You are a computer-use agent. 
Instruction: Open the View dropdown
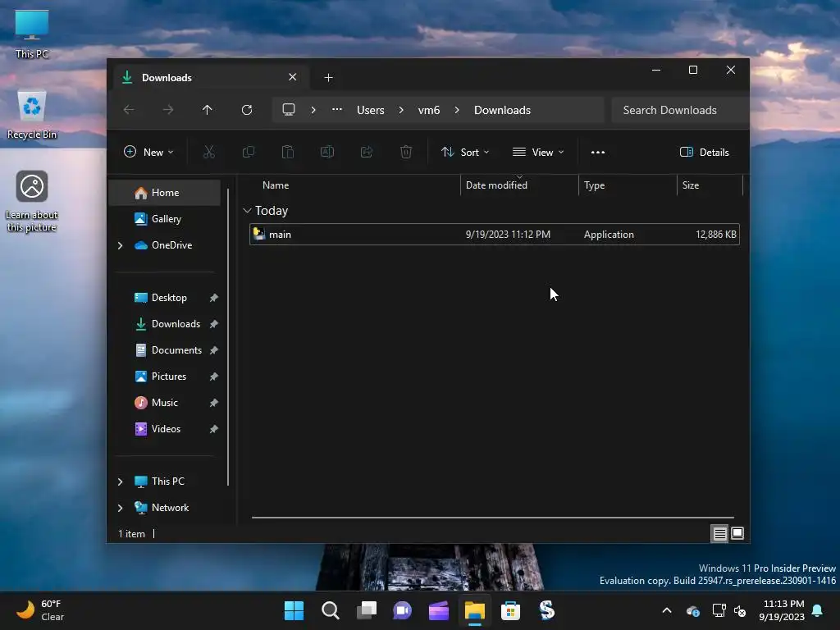coord(538,152)
